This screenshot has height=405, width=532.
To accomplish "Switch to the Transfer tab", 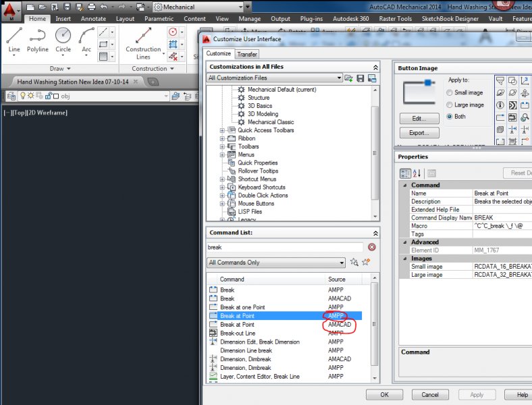I will [x=247, y=54].
